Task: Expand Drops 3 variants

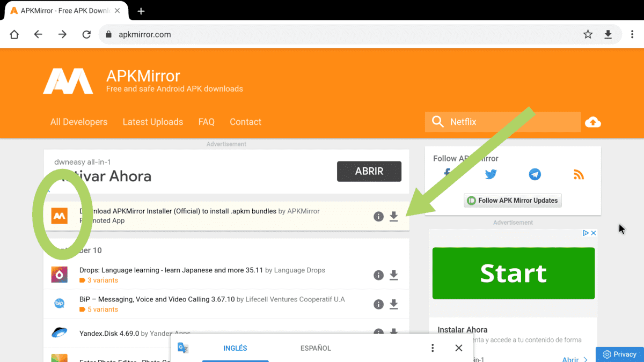Action: point(99,280)
